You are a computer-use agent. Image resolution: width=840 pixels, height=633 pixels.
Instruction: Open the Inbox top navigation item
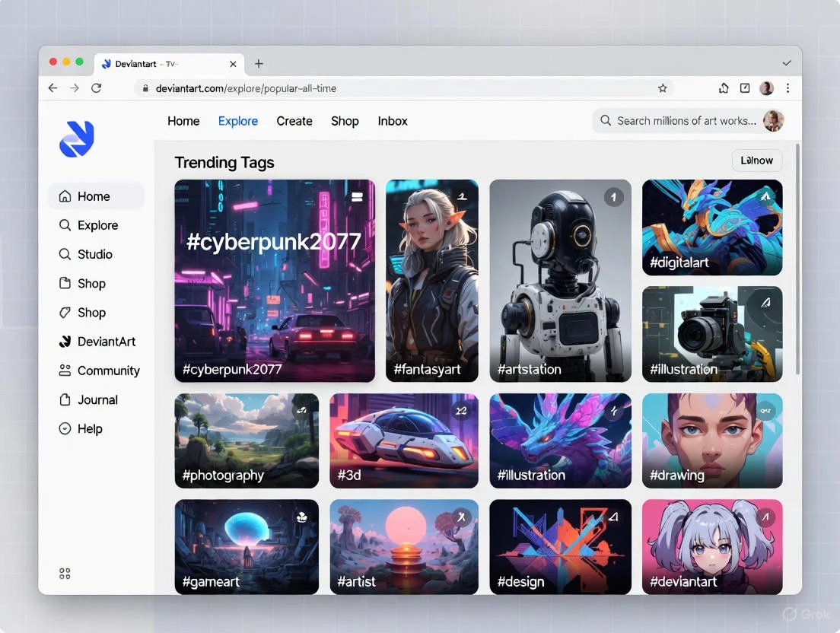click(393, 121)
